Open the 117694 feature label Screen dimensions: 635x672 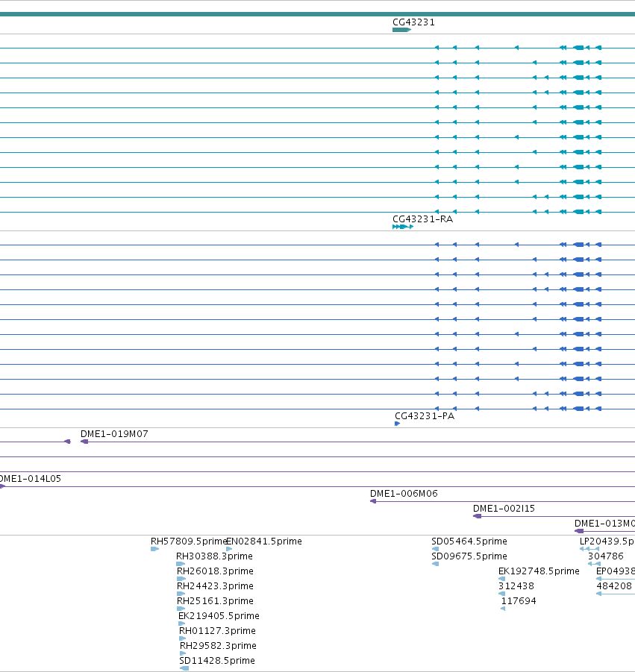pyautogui.click(x=519, y=601)
